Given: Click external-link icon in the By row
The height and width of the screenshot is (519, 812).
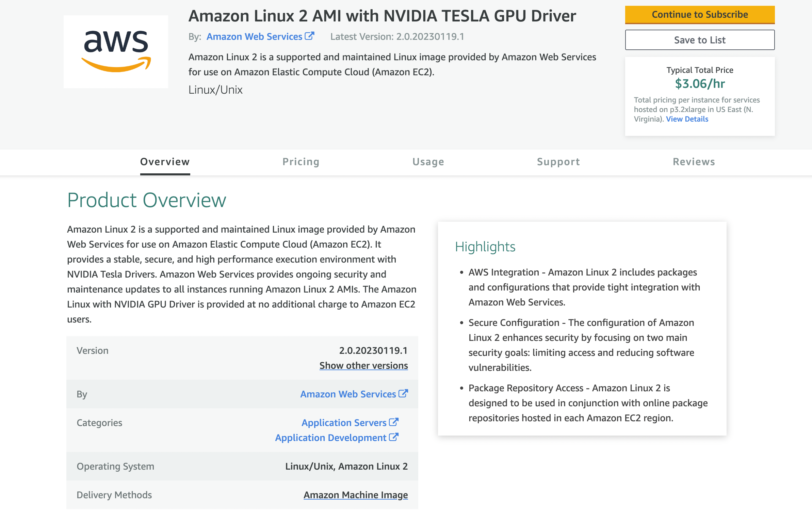Looking at the screenshot, I should point(403,393).
